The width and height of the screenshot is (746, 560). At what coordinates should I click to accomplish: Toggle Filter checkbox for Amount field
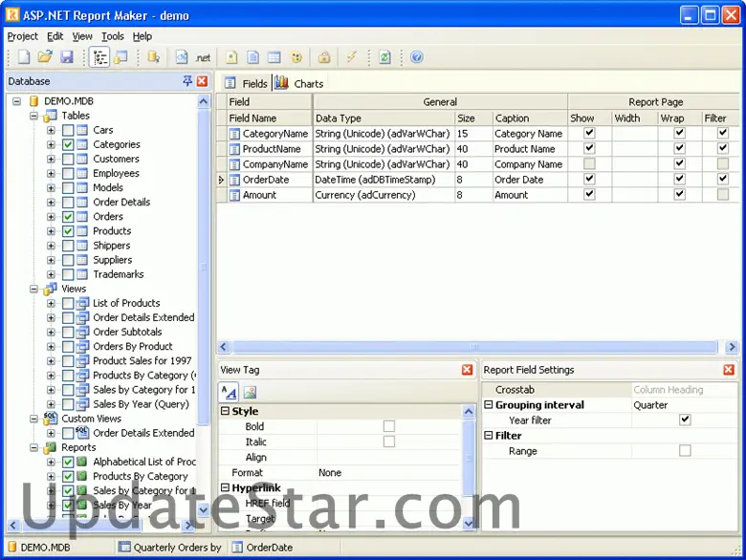pyautogui.click(x=723, y=194)
